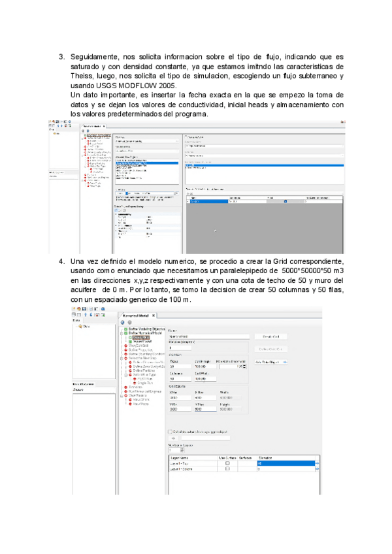The height and width of the screenshot is (554, 392).
Task: Toggle the rotation checkbox above Number of Layers
Action: point(171,432)
